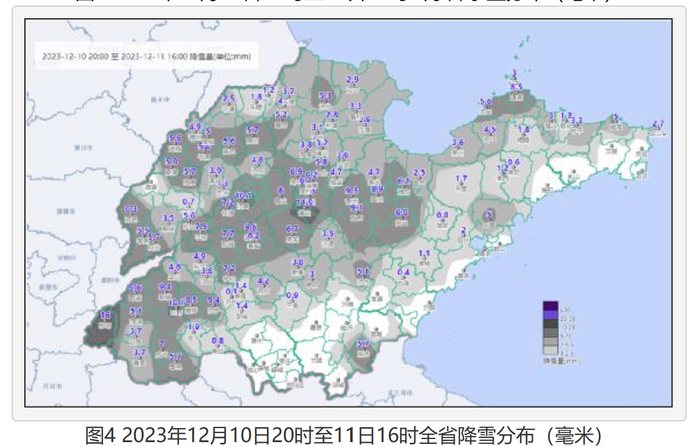Click the single-digit snowfall value 7
Image resolution: width=700 pixels, height=447 pixels.
pos(162,345)
